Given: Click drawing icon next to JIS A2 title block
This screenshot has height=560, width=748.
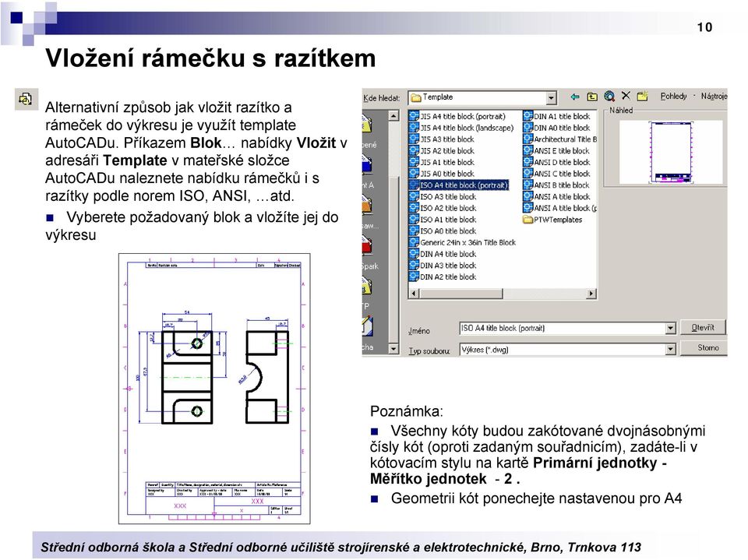Looking at the screenshot, I should [414, 150].
